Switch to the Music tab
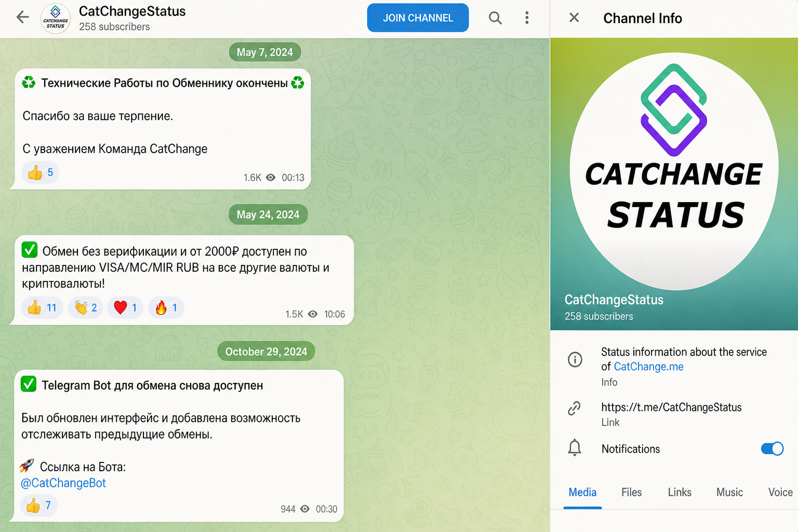798x532 pixels. 729,493
